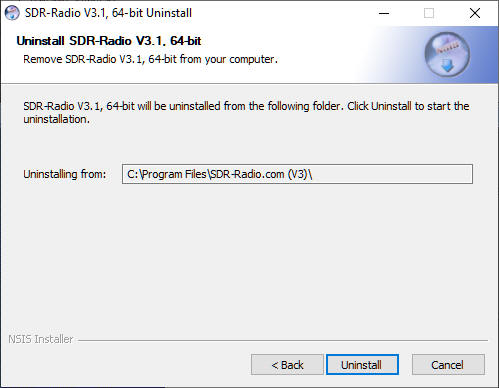Start removal with the Uninstall button
This screenshot has height=388, width=499.
362,364
